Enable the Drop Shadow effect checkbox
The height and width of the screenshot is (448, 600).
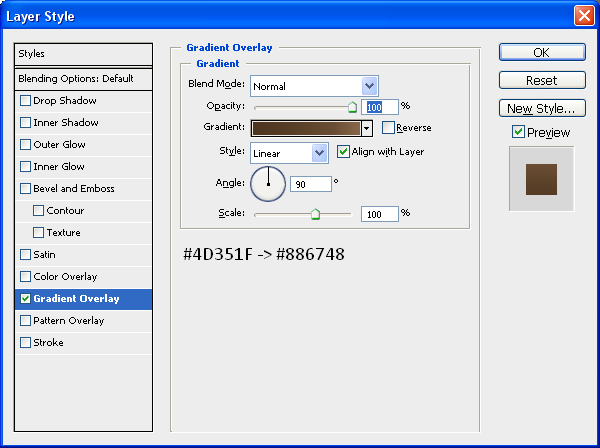(25, 101)
